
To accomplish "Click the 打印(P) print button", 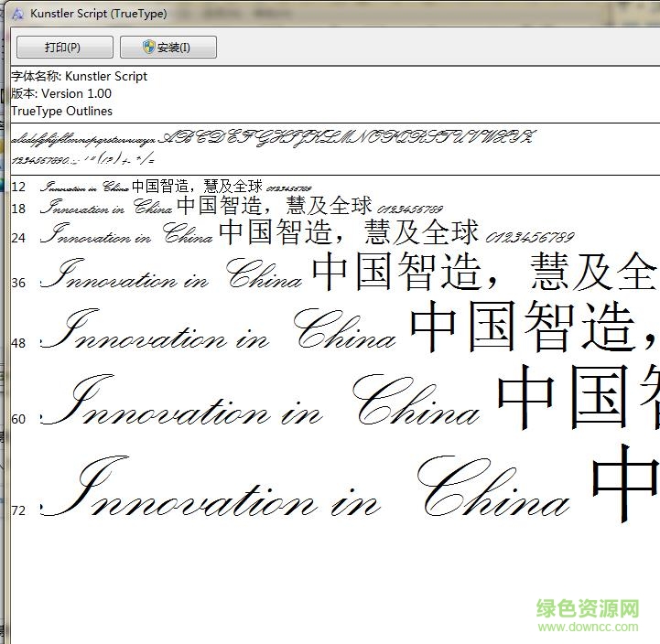I will coord(65,47).
